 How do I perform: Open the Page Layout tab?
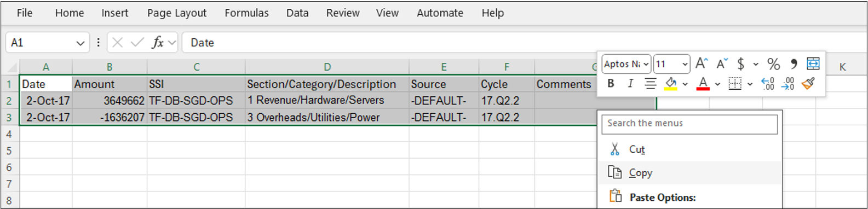click(177, 13)
